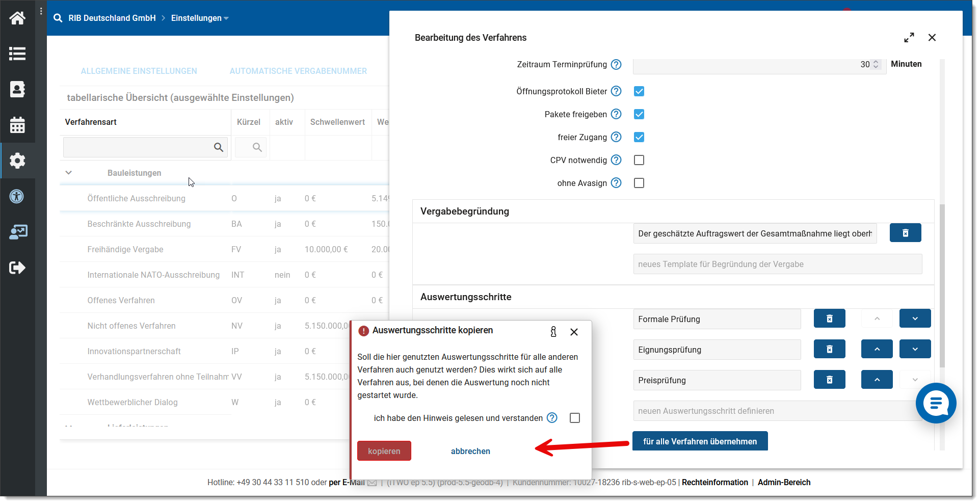Viewport: 980px width, 504px height.
Task: Show help for Zeitraum Terminprüfung
Action: pyautogui.click(x=616, y=64)
